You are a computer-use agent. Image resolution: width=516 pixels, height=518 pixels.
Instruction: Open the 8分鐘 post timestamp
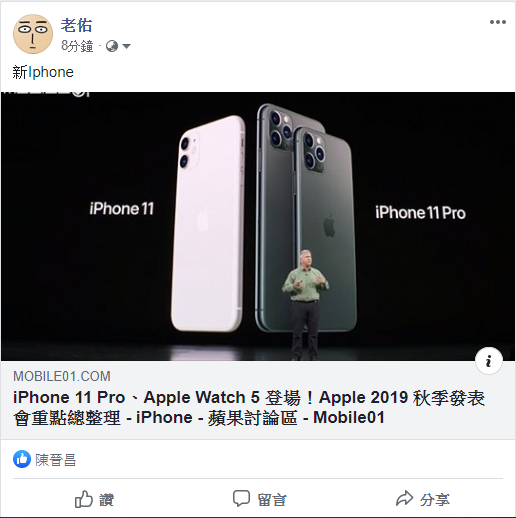pos(77,46)
